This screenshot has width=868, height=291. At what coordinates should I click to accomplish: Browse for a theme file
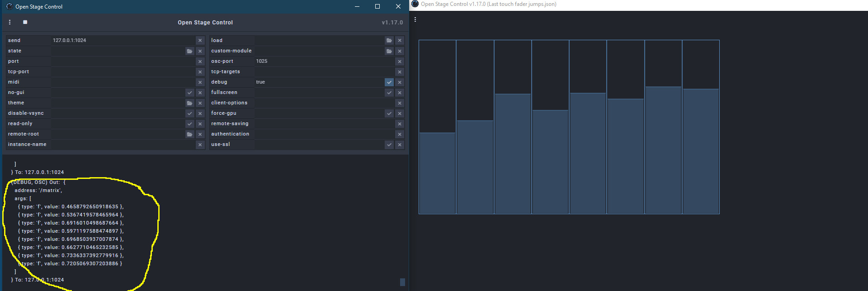(189, 103)
